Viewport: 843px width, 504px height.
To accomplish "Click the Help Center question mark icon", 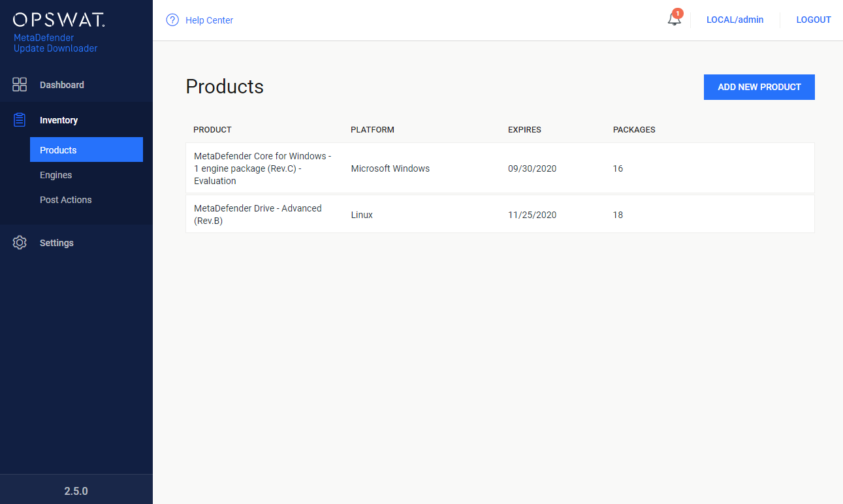I will (x=172, y=20).
